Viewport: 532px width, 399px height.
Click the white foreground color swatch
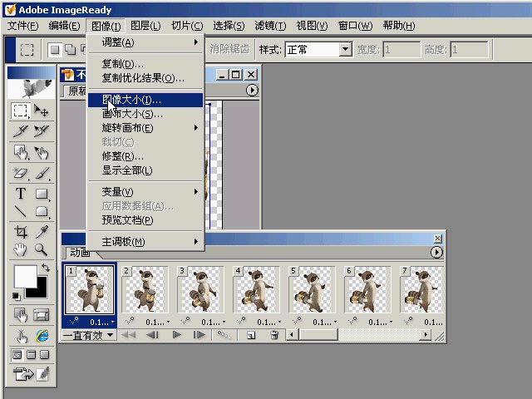pyautogui.click(x=24, y=275)
